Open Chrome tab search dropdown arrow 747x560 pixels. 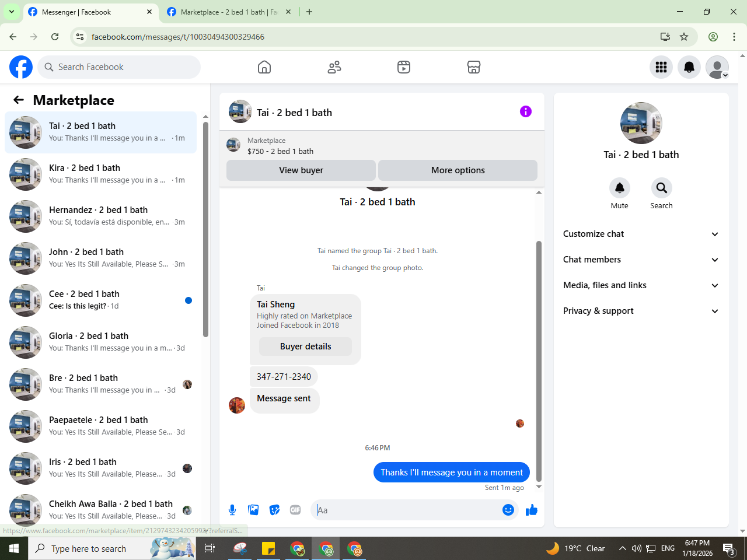11,12
